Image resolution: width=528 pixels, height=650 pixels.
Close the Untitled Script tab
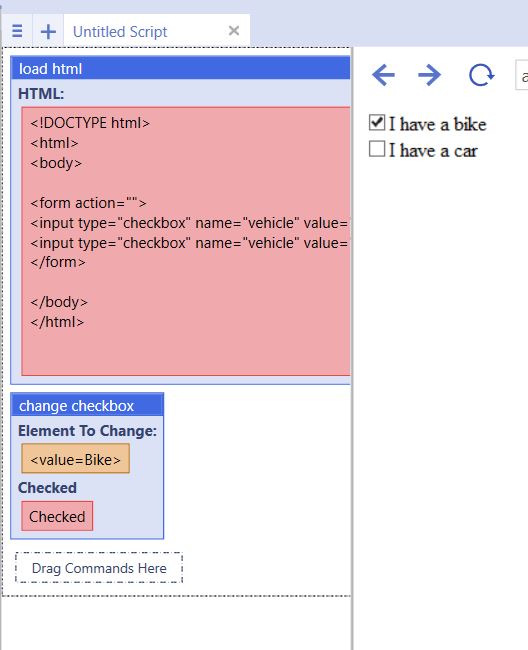(234, 30)
